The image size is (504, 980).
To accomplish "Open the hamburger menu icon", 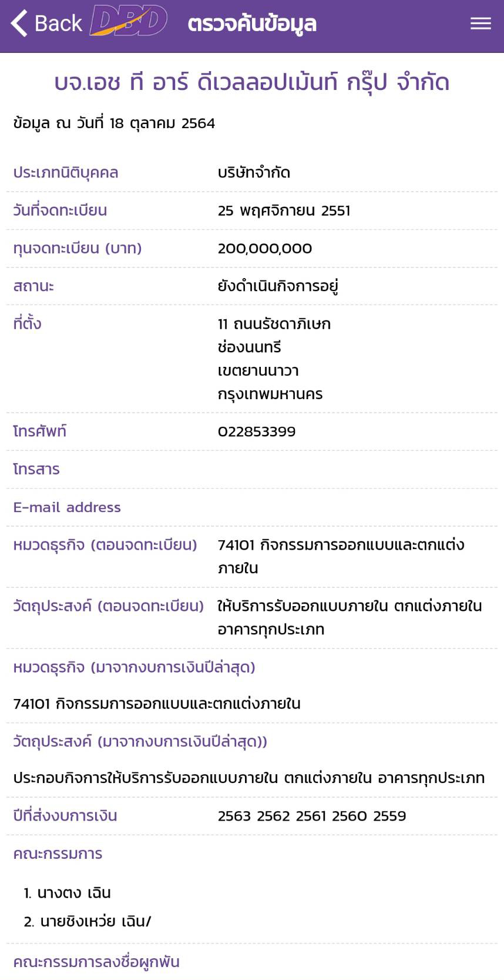I will [x=481, y=24].
